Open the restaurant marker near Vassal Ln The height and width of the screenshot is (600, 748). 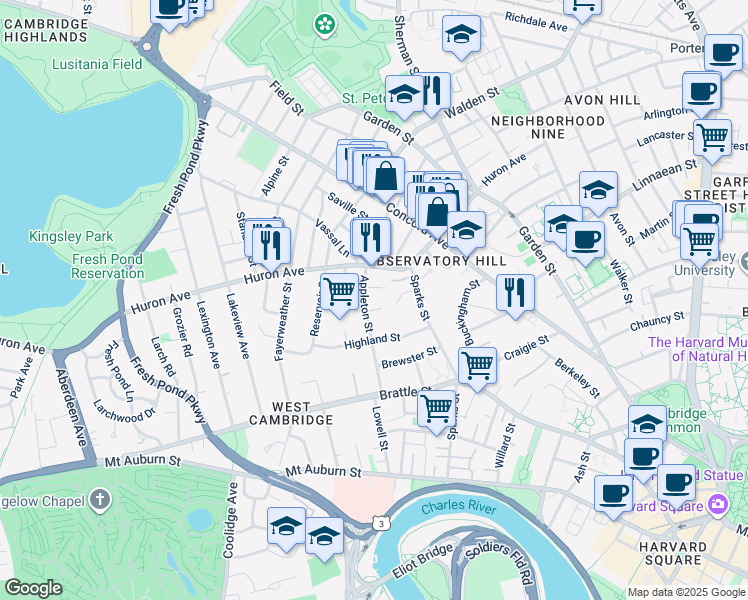[x=371, y=238]
